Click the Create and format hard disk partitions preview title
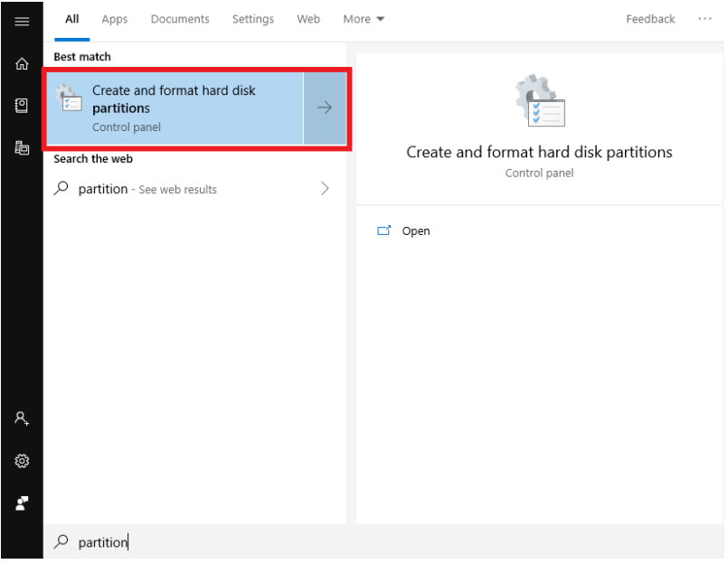 tap(539, 152)
